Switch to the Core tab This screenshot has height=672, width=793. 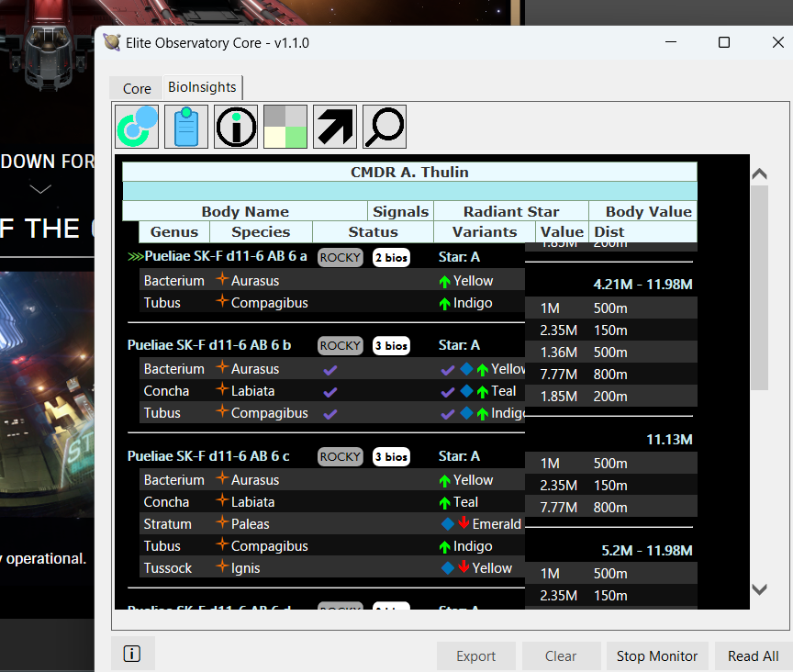pyautogui.click(x=137, y=88)
